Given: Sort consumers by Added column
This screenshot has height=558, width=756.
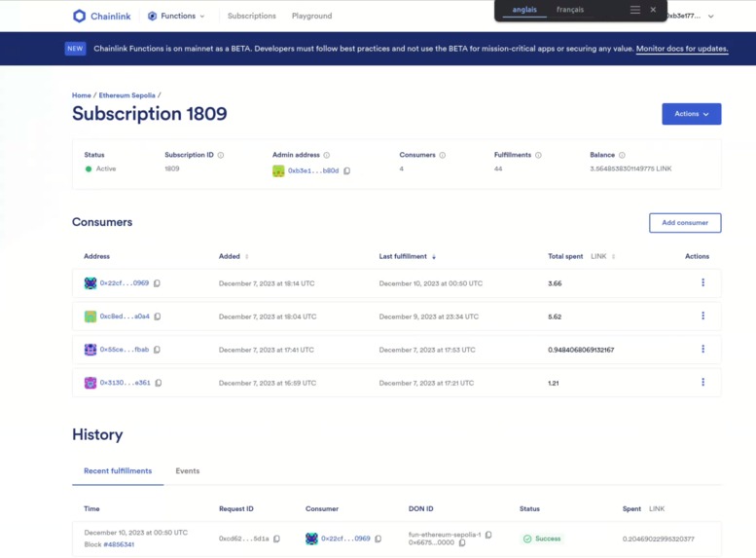Looking at the screenshot, I should pos(246,256).
